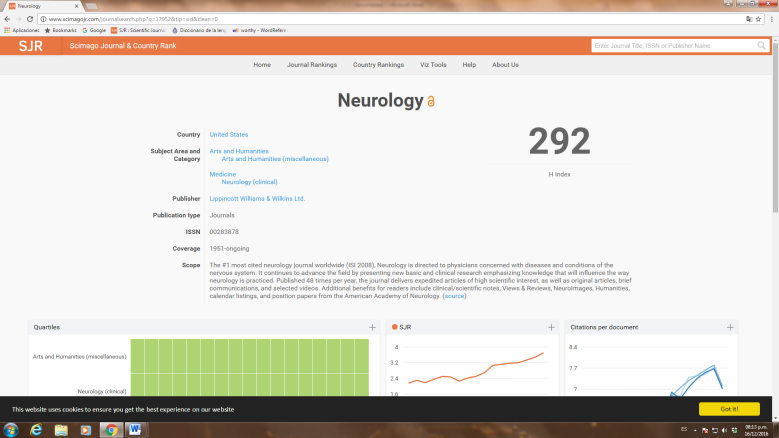Open Microsoft Word from the taskbar
The width and height of the screenshot is (779, 438).
coord(135,429)
